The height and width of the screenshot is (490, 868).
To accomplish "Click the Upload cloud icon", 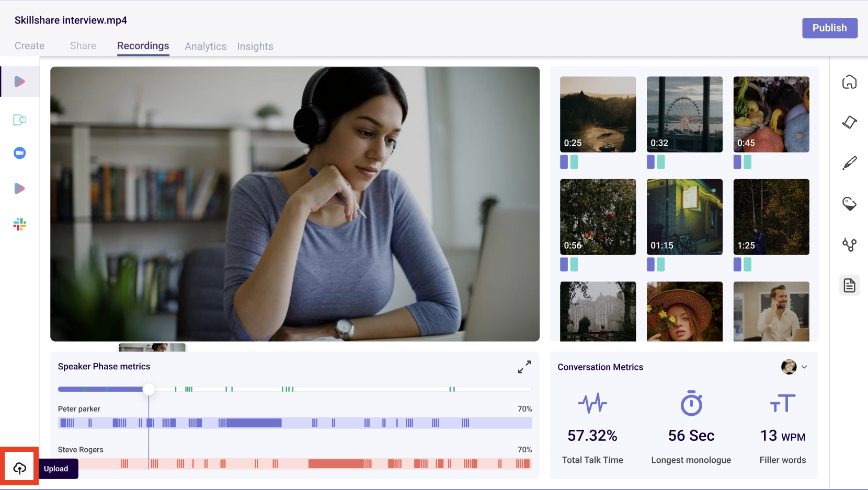I will click(19, 468).
